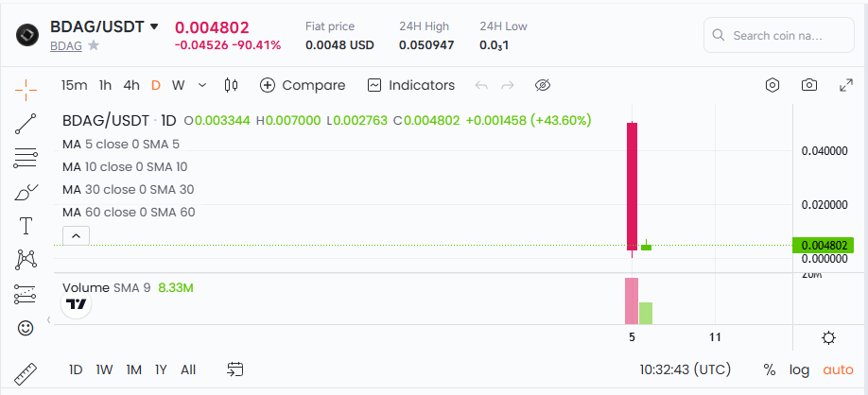Click the Fiat price 0.0048 USD
Screen dimensions: 868x395
(x=339, y=45)
